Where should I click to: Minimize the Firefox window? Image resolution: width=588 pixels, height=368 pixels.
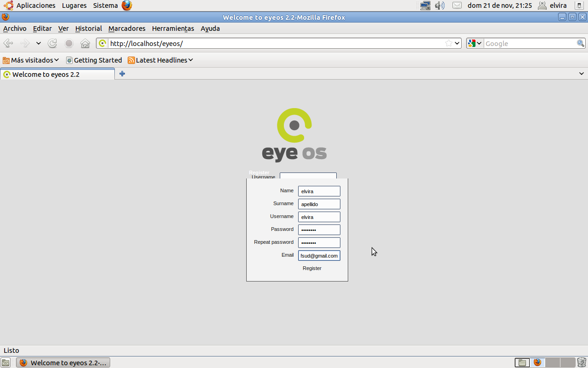tap(562, 17)
